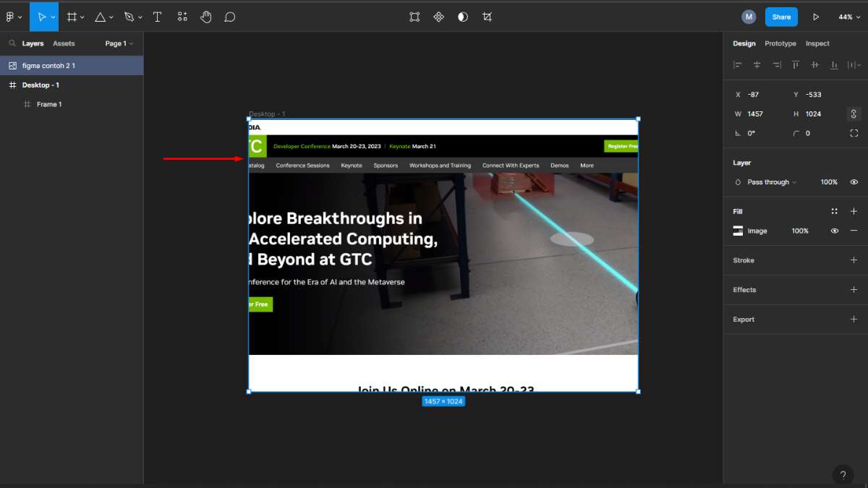
Task: Open the 44% zoom dropdown
Action: 849,17
